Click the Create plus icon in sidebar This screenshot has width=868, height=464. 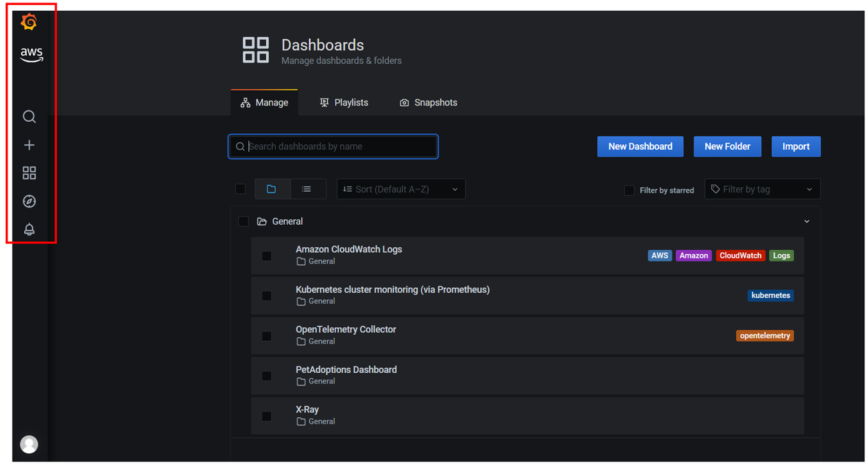coord(29,145)
